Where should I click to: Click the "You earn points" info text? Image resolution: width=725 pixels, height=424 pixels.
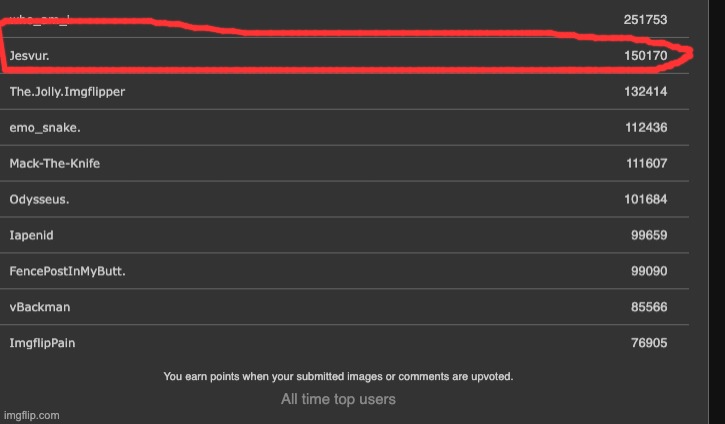pyautogui.click(x=338, y=376)
